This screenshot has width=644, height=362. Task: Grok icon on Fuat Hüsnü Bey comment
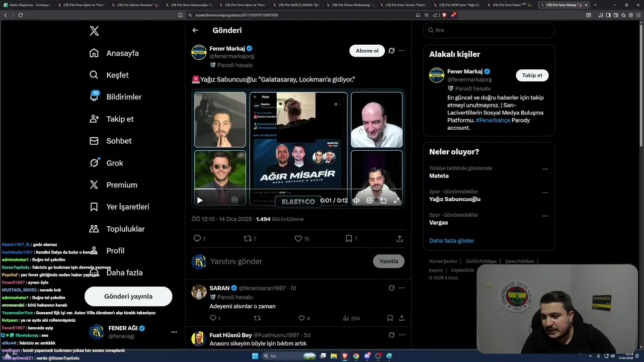391,335
